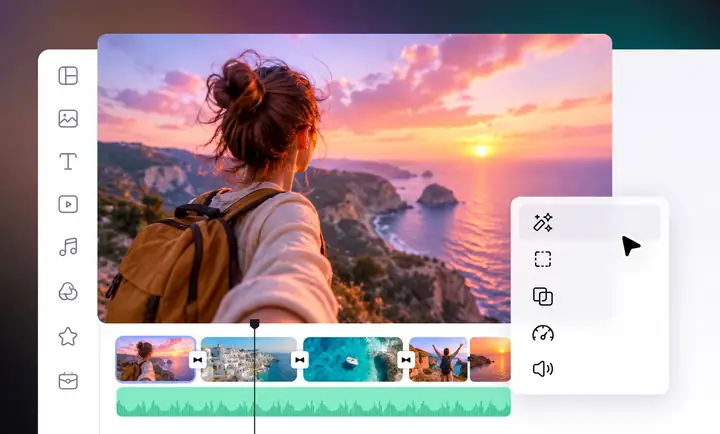Open the video clips panel icon
The height and width of the screenshot is (434, 720).
(68, 204)
